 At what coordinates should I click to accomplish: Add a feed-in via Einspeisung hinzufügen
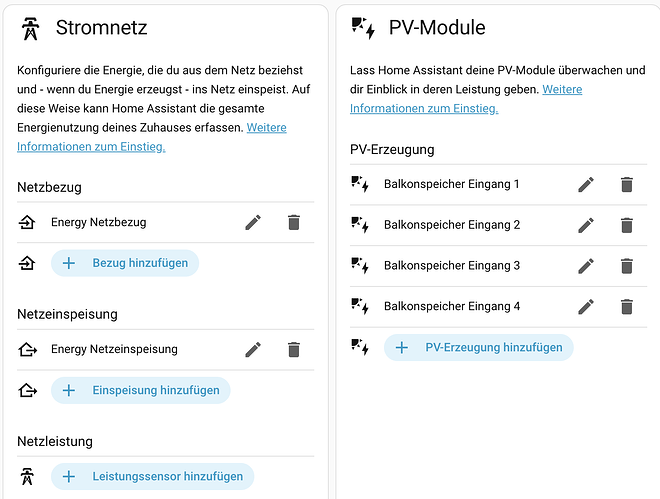pyautogui.click(x=141, y=390)
